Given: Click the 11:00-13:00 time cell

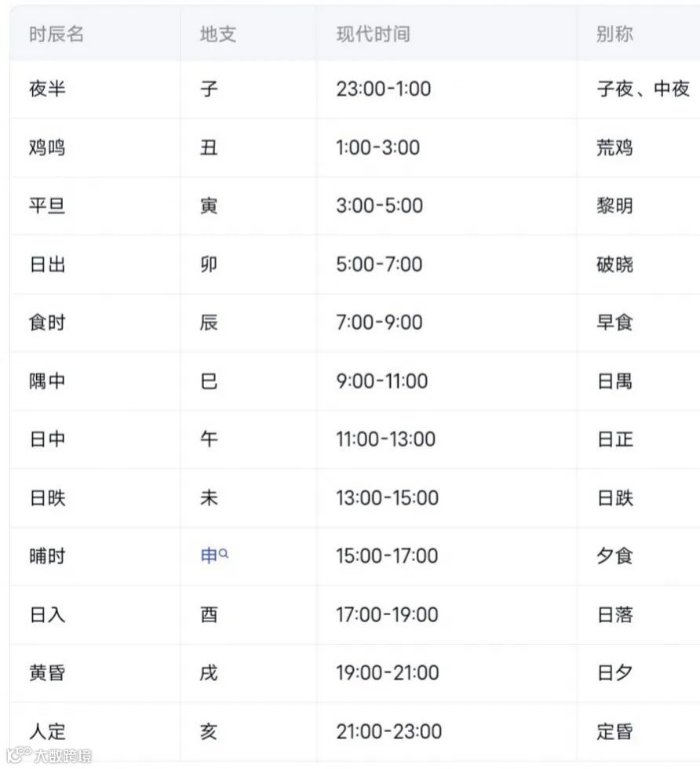Looking at the screenshot, I should pyautogui.click(x=385, y=439).
